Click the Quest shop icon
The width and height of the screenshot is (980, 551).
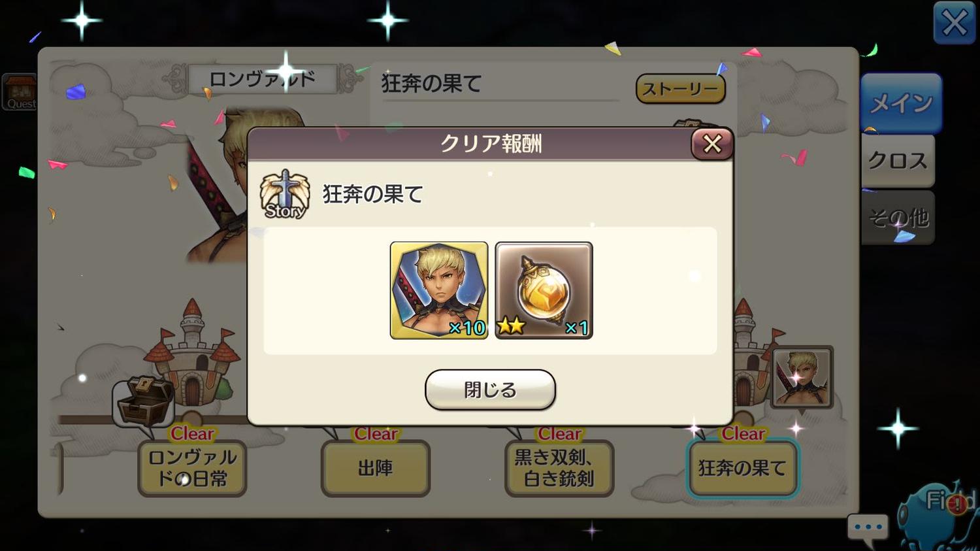pos(20,92)
